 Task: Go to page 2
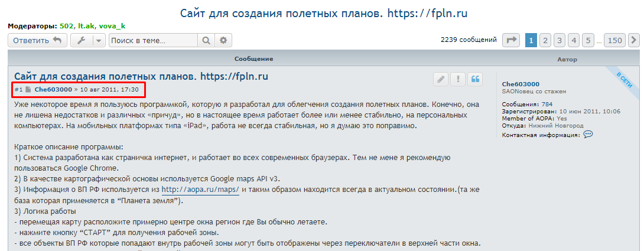click(x=545, y=40)
